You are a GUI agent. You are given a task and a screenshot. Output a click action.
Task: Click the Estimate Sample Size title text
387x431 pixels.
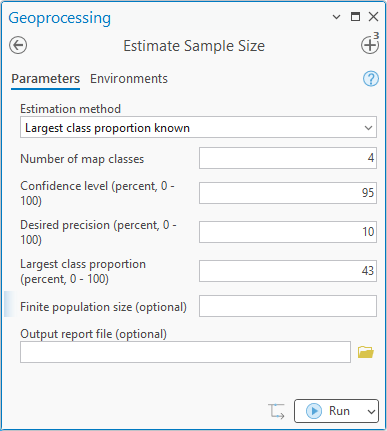click(194, 46)
